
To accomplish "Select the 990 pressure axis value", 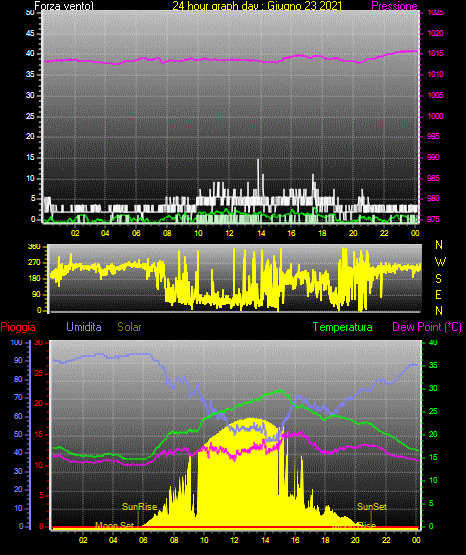I will 433,157.
